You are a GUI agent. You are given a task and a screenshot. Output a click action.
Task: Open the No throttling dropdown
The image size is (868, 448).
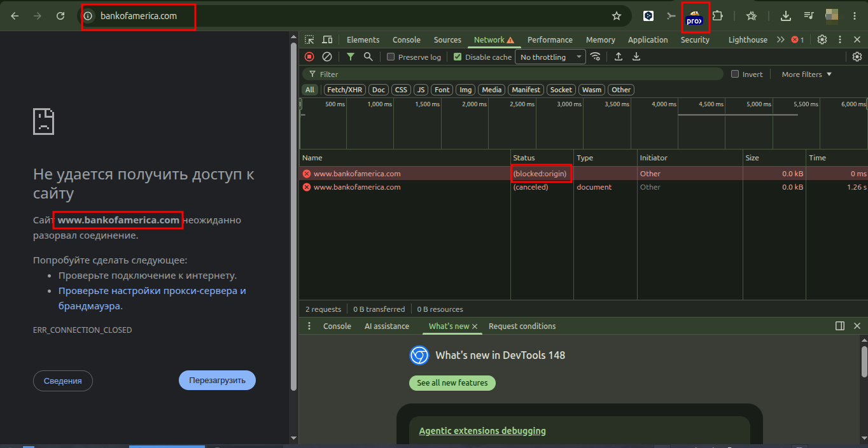[x=551, y=57]
